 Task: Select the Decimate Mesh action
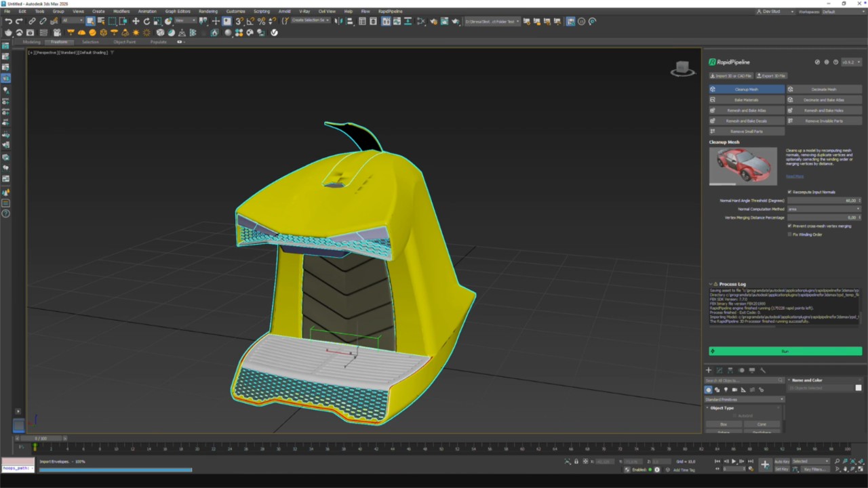pyautogui.click(x=824, y=89)
